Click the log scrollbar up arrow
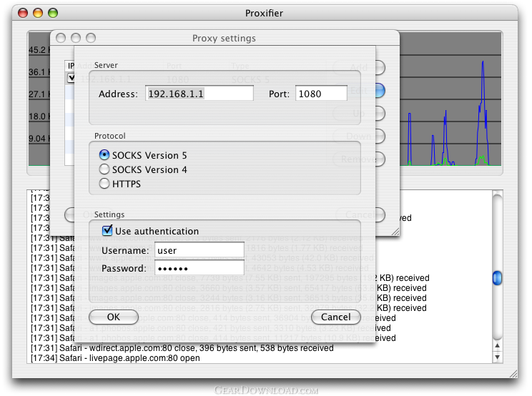 pyautogui.click(x=497, y=345)
